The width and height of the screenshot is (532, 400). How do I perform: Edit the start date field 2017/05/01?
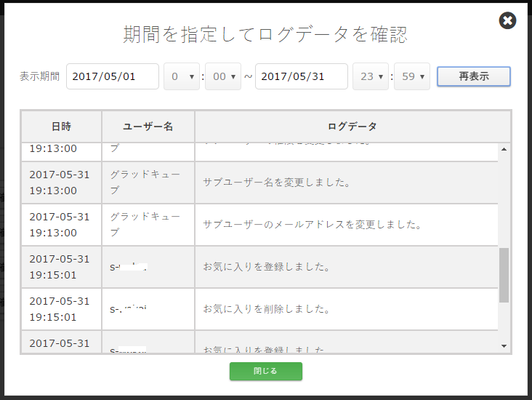[113, 76]
